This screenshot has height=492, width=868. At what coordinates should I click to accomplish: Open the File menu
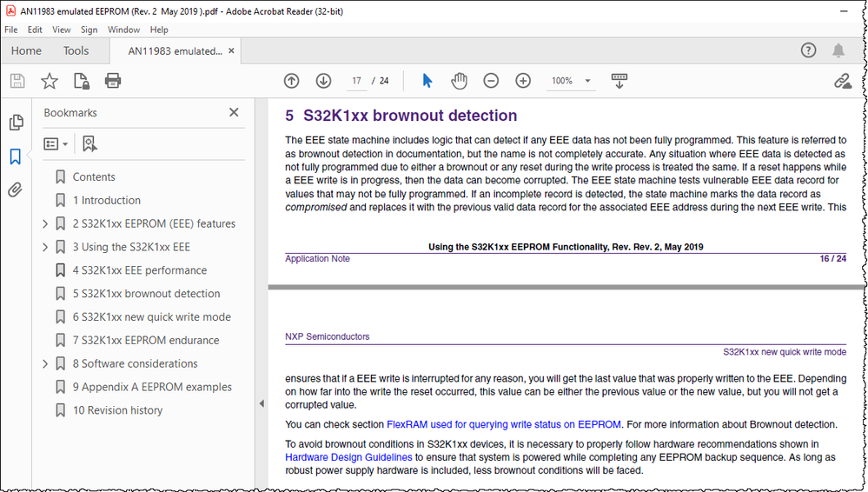(x=11, y=30)
